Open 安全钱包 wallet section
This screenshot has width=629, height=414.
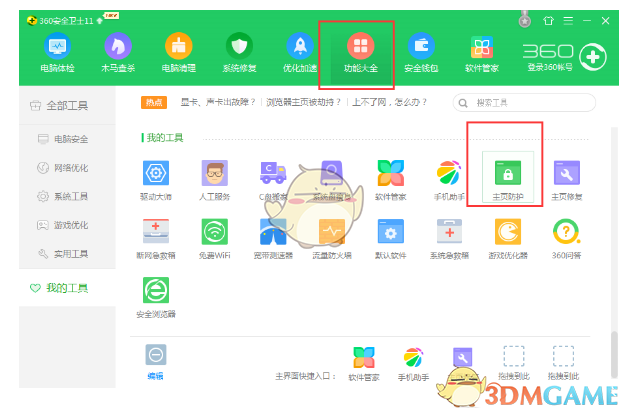pyautogui.click(x=421, y=53)
